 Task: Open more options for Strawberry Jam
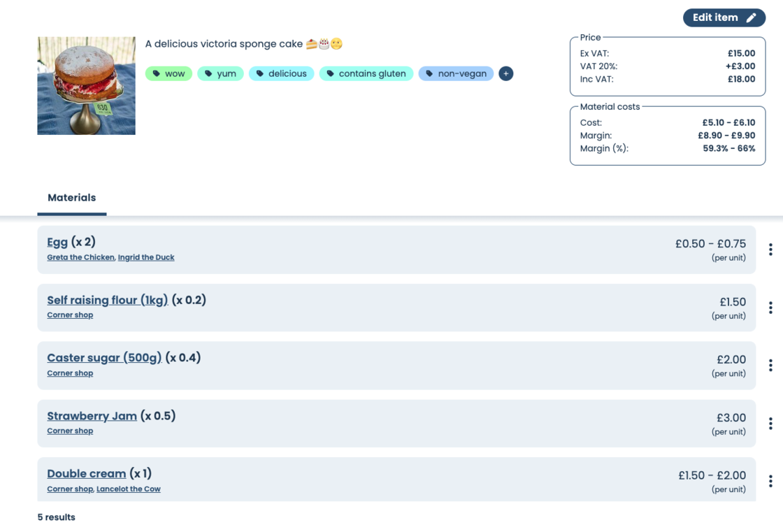click(x=770, y=424)
